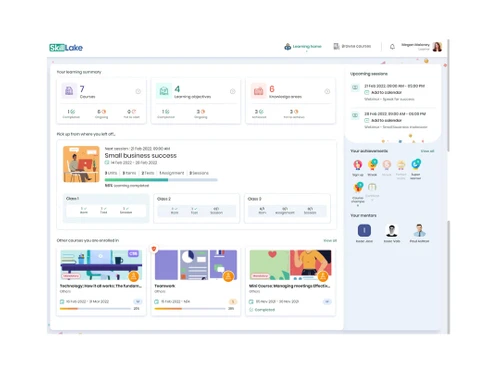Open first mentor with purple initial avatar
The height and width of the screenshot is (375, 500).
364,230
